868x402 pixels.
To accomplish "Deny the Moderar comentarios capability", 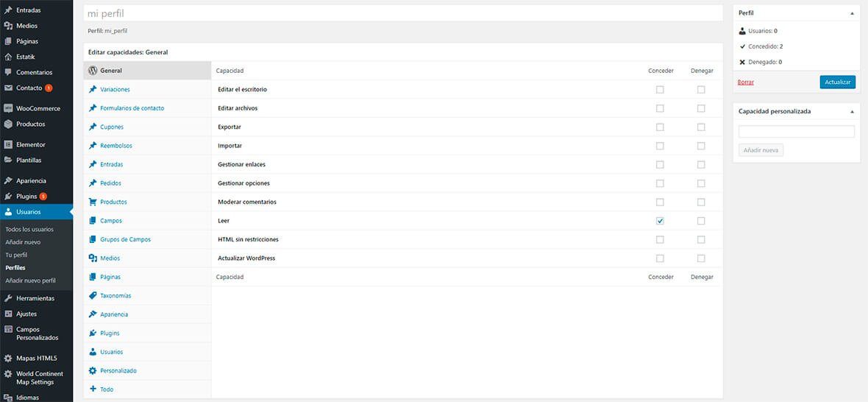I will (x=701, y=202).
